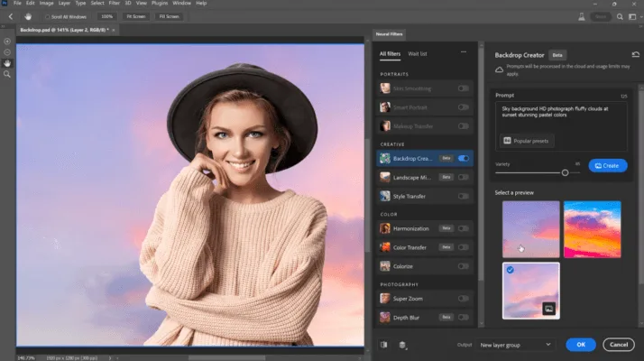The image size is (644, 361).
Task: Switch to the Wait list tab
Action: (x=418, y=54)
